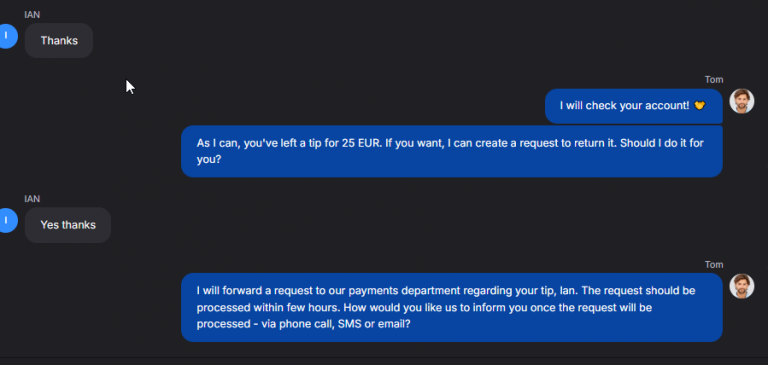
Task: Open Tom's profile photo next to account message
Action: (742, 101)
